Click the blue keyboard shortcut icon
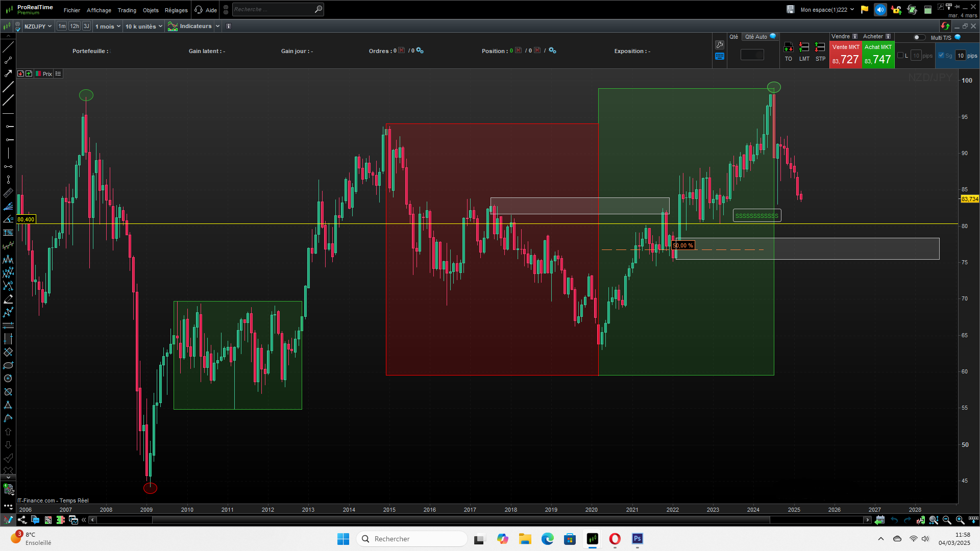 (720, 57)
